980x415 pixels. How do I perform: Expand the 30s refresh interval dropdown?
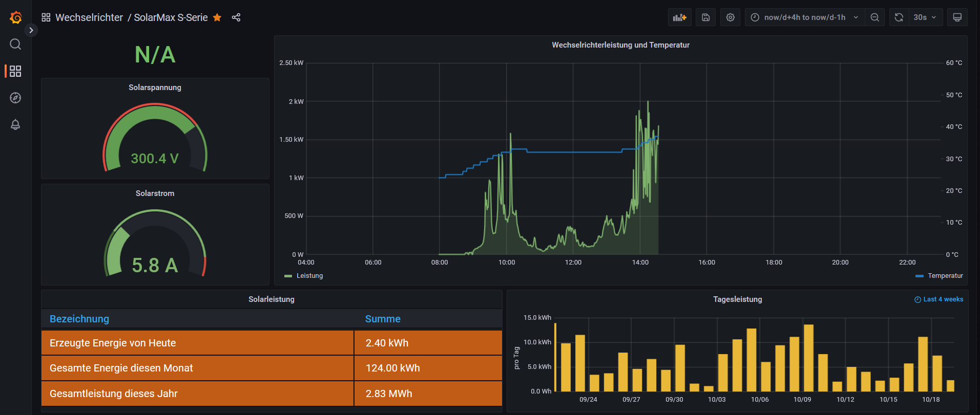pyautogui.click(x=925, y=17)
